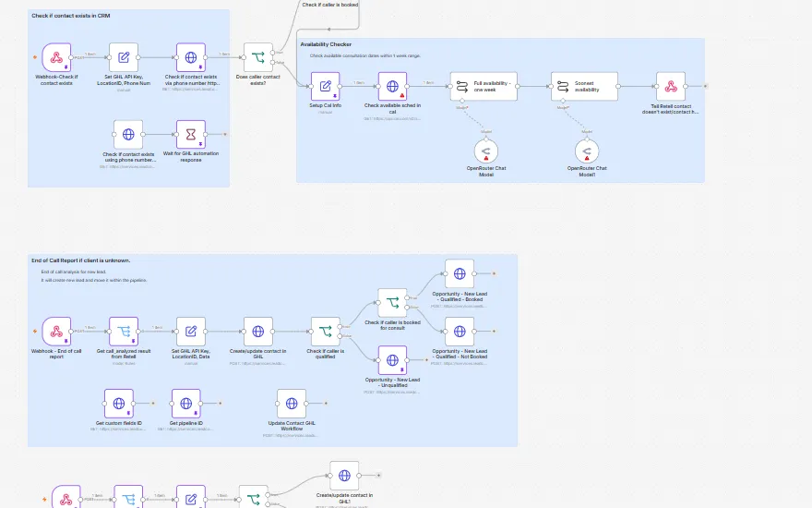The height and width of the screenshot is (508, 812).
Task: Click 'End of Call Report if client is unknown.' title
Action: point(81,260)
